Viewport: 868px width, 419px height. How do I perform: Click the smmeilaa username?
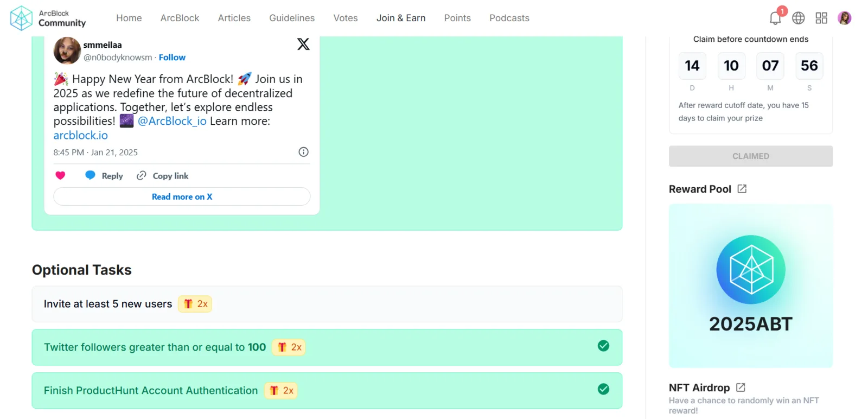click(x=103, y=45)
